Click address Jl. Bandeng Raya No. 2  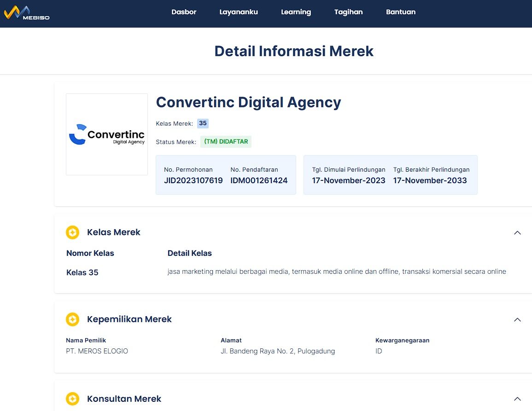pos(278,351)
